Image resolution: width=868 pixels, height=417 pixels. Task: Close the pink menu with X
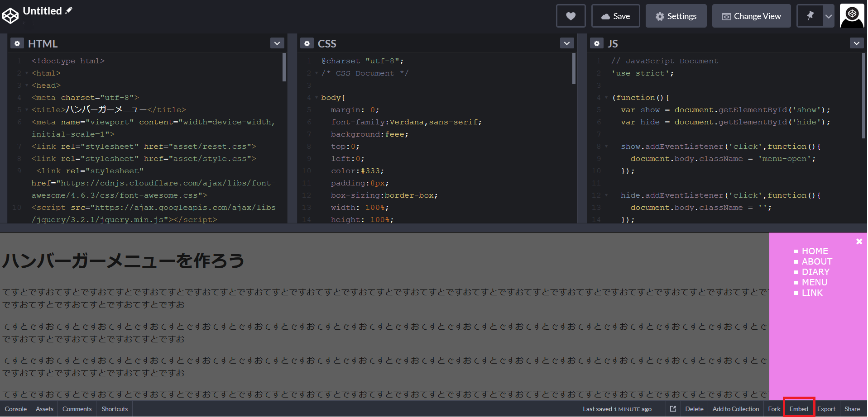pos(859,242)
